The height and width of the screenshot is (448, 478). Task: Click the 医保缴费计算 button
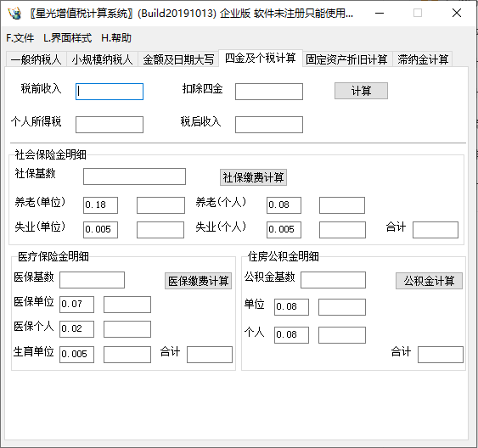198,281
